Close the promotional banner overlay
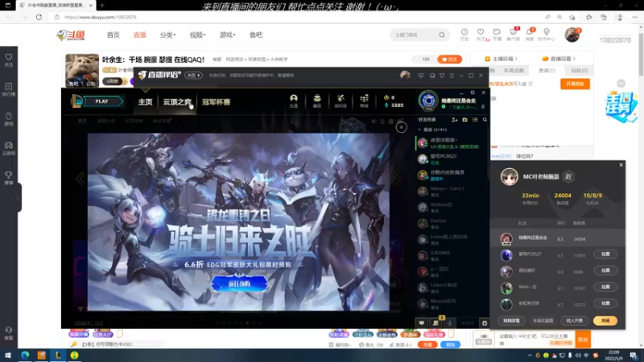644x362 pixels. 401,127
